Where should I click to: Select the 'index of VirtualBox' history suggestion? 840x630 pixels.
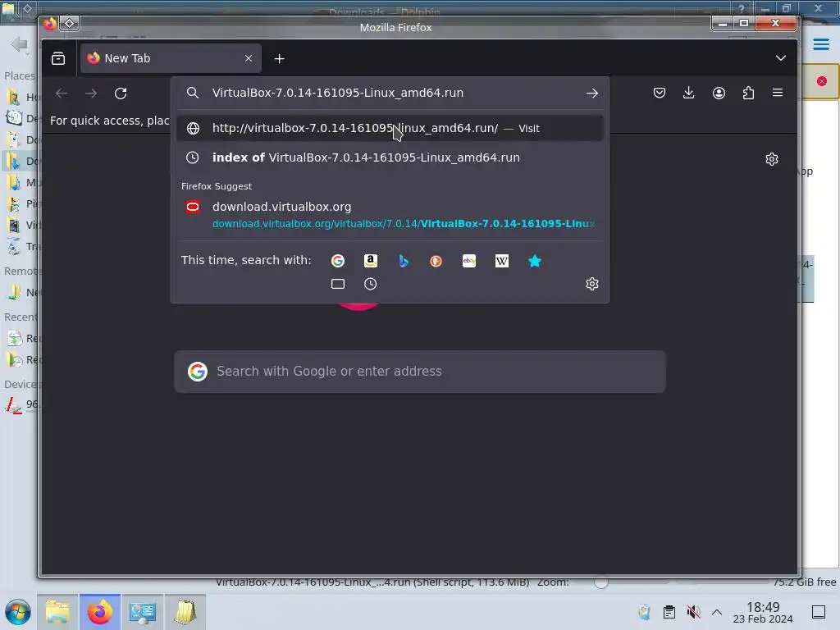[390, 157]
